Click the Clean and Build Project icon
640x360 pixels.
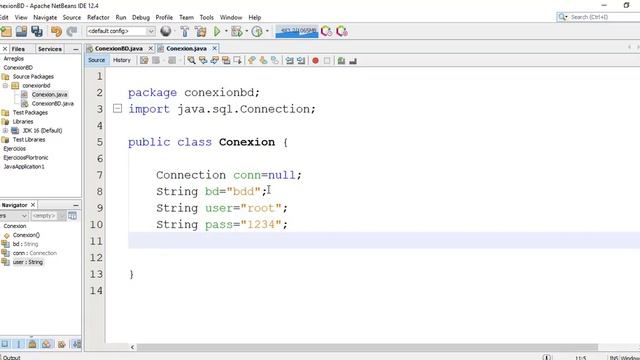click(x=200, y=31)
